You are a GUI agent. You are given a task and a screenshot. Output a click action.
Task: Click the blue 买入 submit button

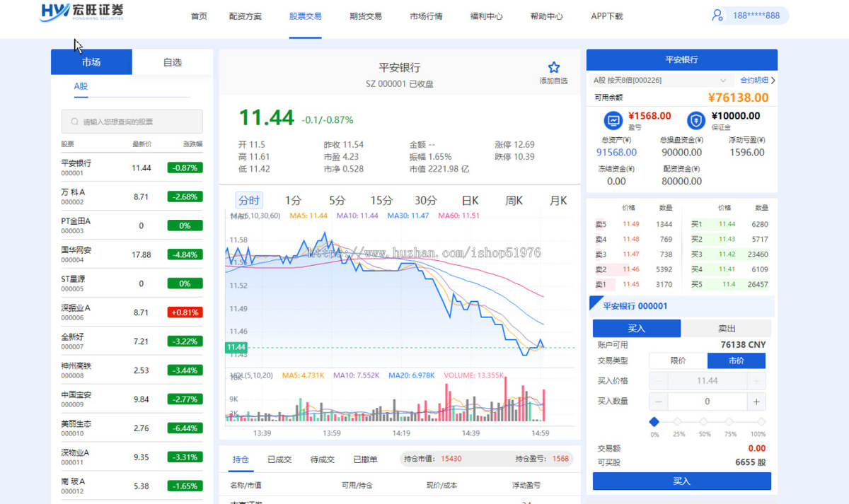click(682, 481)
